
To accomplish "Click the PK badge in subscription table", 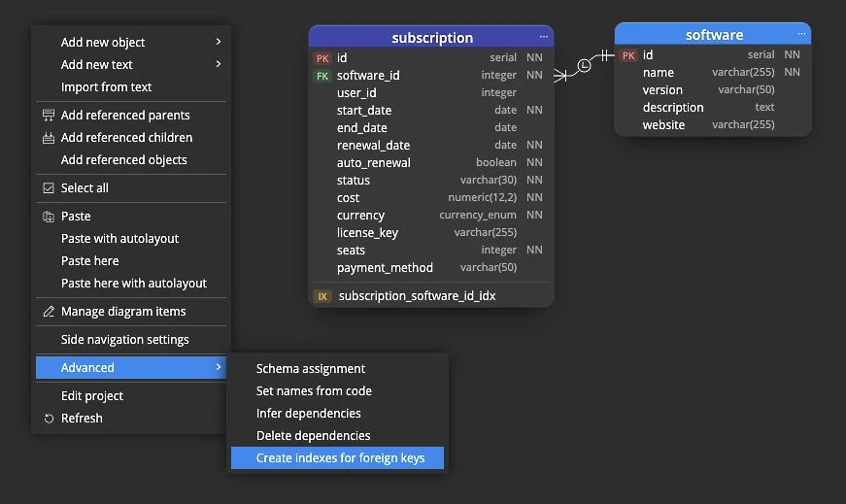I will coord(322,58).
